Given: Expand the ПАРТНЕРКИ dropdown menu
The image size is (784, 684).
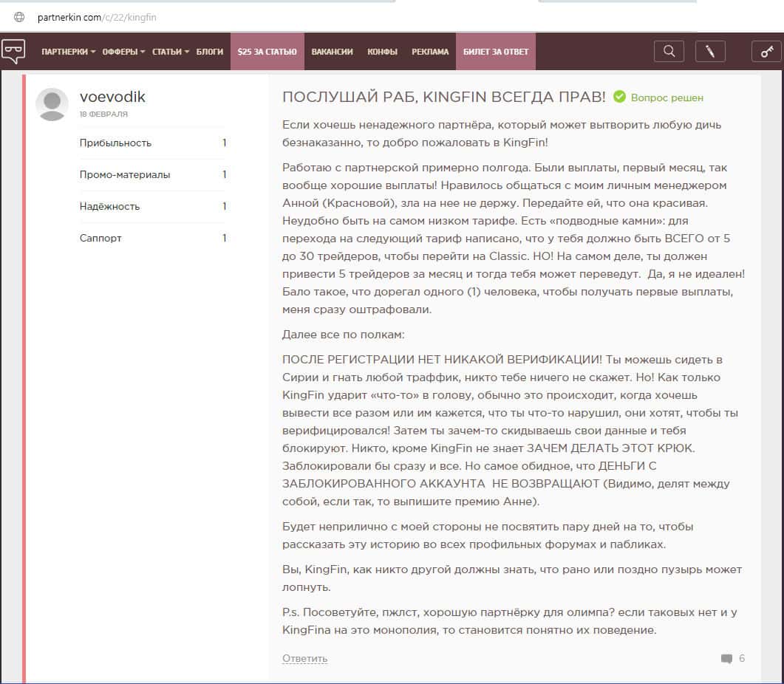Looking at the screenshot, I should pyautogui.click(x=69, y=52).
